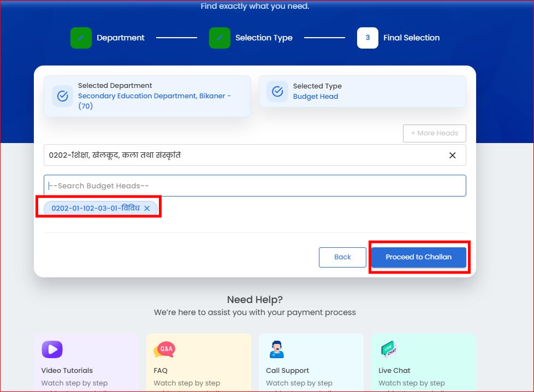Click the Selected Type checkmark icon

click(277, 91)
